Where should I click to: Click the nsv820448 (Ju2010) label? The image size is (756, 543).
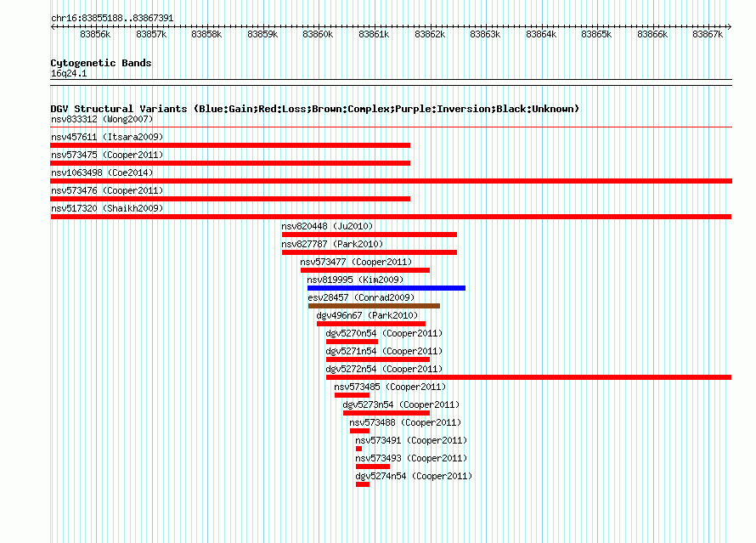327,226
